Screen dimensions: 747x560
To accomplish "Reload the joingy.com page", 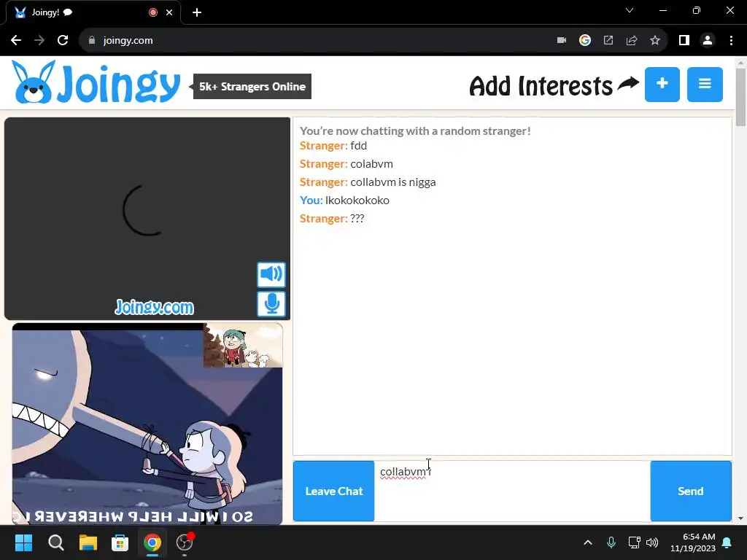I will (x=63, y=41).
